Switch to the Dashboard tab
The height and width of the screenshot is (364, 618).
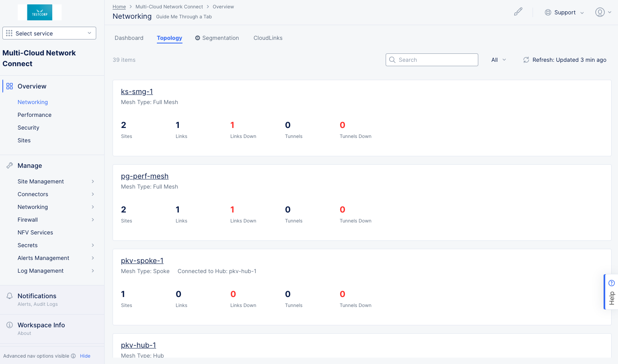[x=129, y=38]
